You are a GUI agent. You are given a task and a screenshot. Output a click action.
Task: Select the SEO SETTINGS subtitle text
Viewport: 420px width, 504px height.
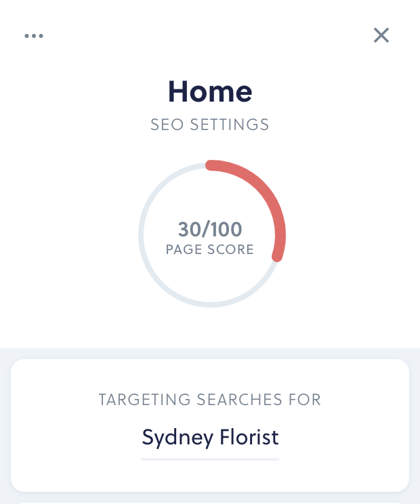[209, 125]
